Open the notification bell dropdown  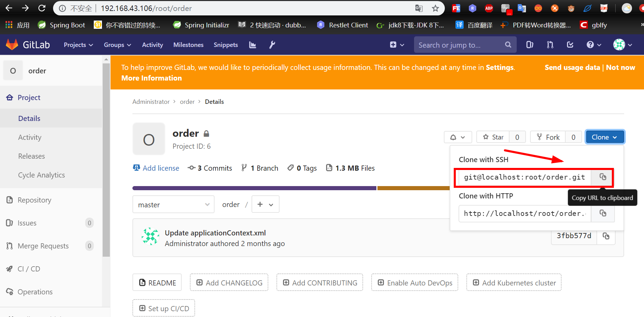tap(458, 137)
